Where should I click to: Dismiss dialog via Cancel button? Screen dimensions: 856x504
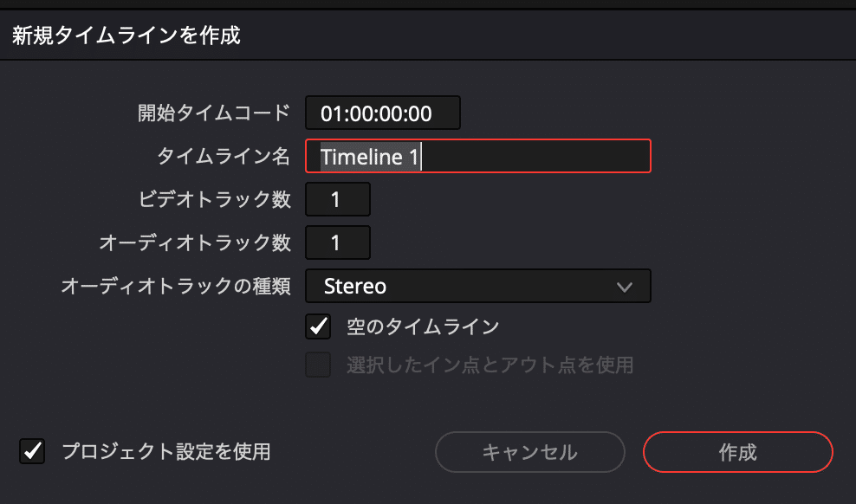[529, 451]
